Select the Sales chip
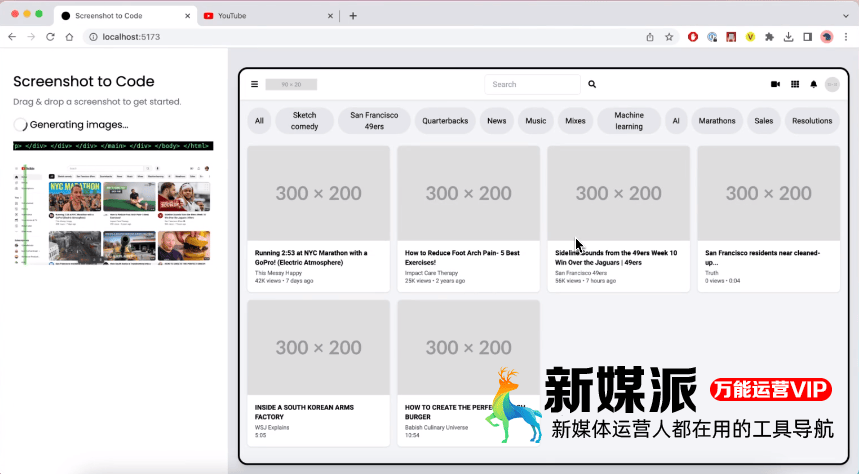The width and height of the screenshot is (859, 474). (764, 121)
